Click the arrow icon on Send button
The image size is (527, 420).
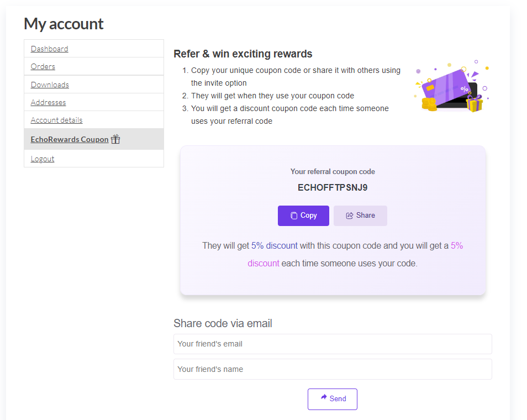click(x=324, y=397)
